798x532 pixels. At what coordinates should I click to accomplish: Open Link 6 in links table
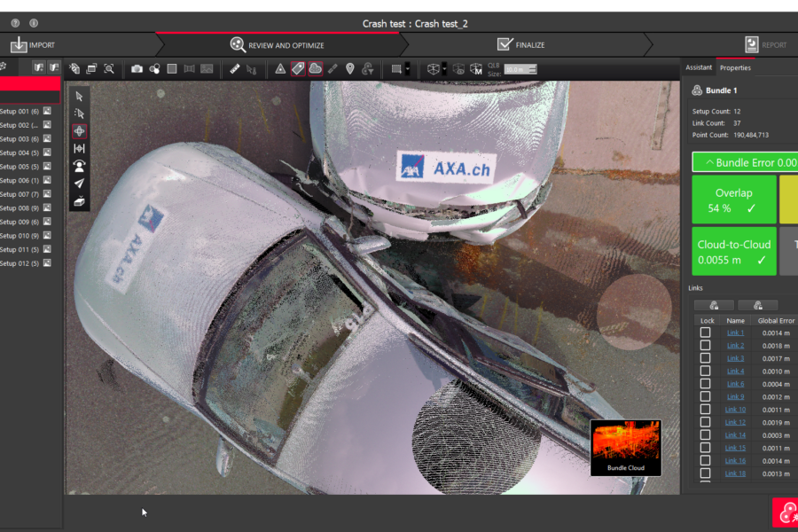pos(735,384)
